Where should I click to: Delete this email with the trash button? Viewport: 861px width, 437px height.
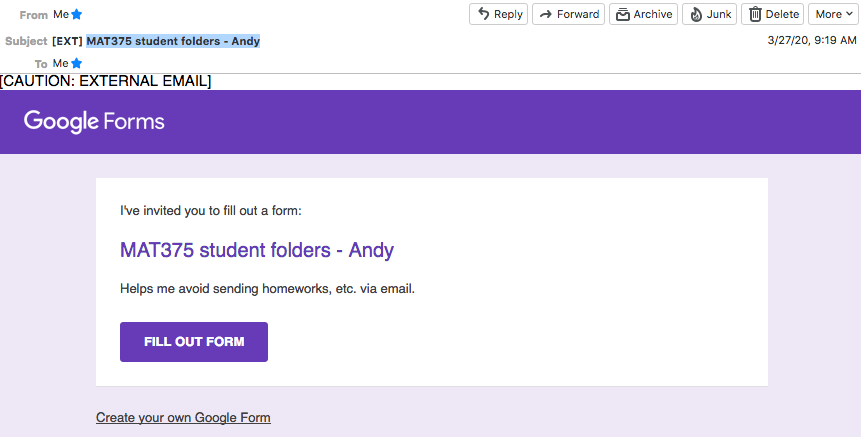(772, 14)
